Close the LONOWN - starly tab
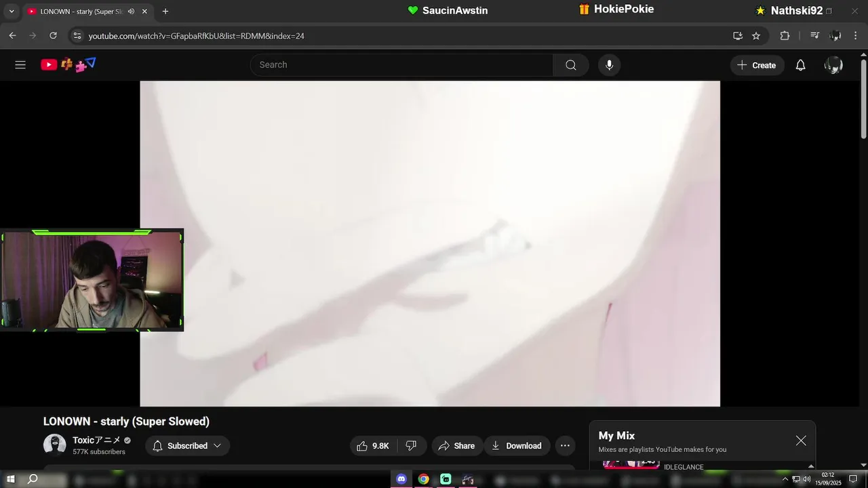868x488 pixels. (x=144, y=12)
